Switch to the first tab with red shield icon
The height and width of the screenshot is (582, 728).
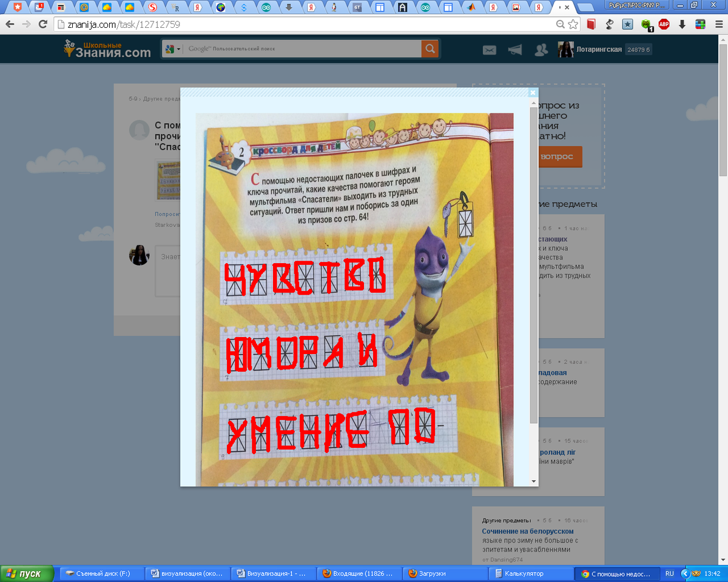pos(18,8)
